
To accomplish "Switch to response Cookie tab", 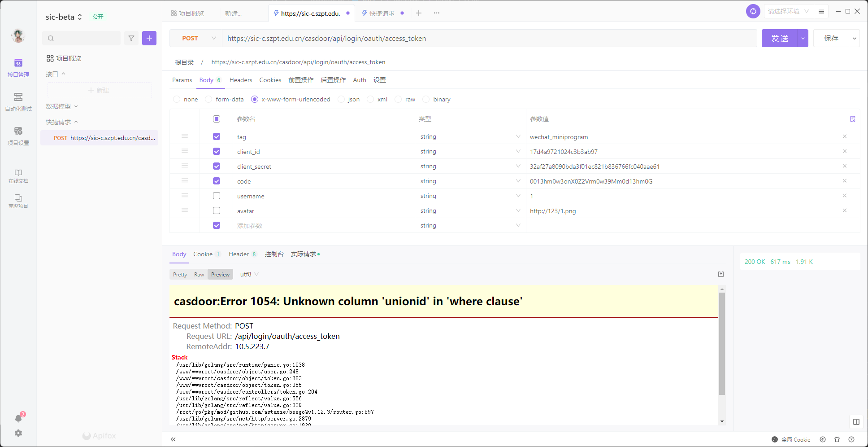I will click(x=207, y=254).
